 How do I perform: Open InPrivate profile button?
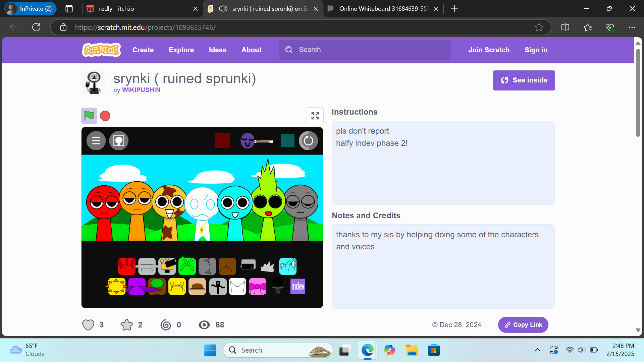[x=30, y=9]
